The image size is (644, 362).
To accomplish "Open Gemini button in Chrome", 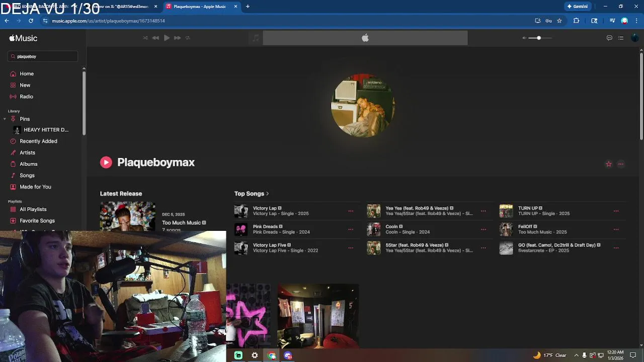I will click(577, 7).
